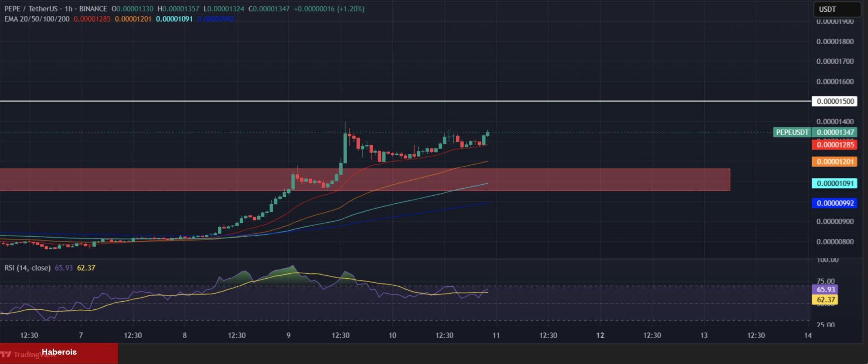
Task: Click EMA 50 value 0.00001201 in legend
Action: click(x=133, y=19)
